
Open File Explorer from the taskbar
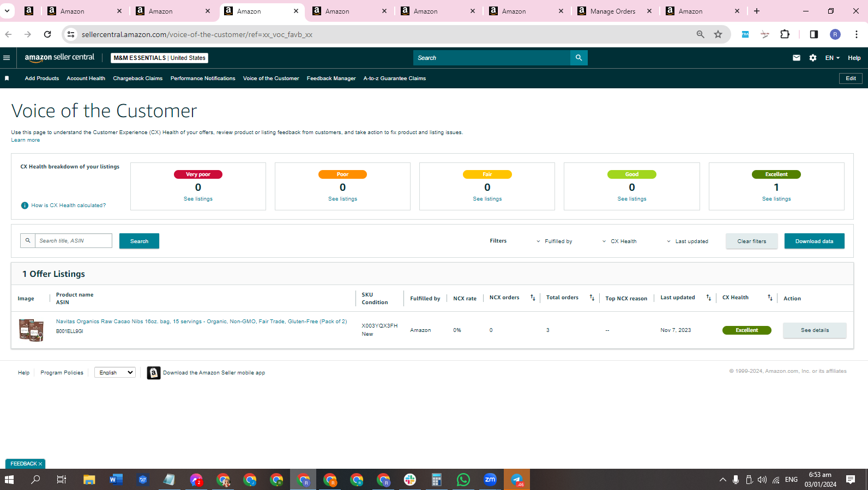coord(89,480)
